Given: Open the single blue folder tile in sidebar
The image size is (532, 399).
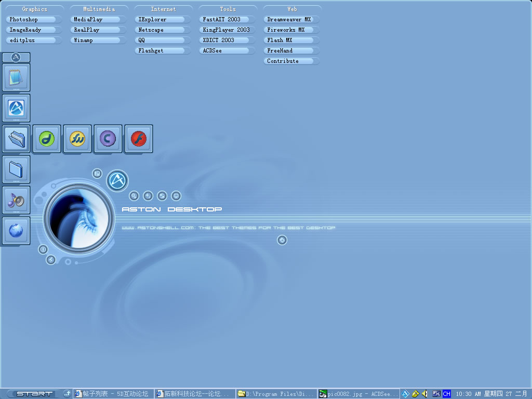Looking at the screenshot, I should pyautogui.click(x=16, y=169).
